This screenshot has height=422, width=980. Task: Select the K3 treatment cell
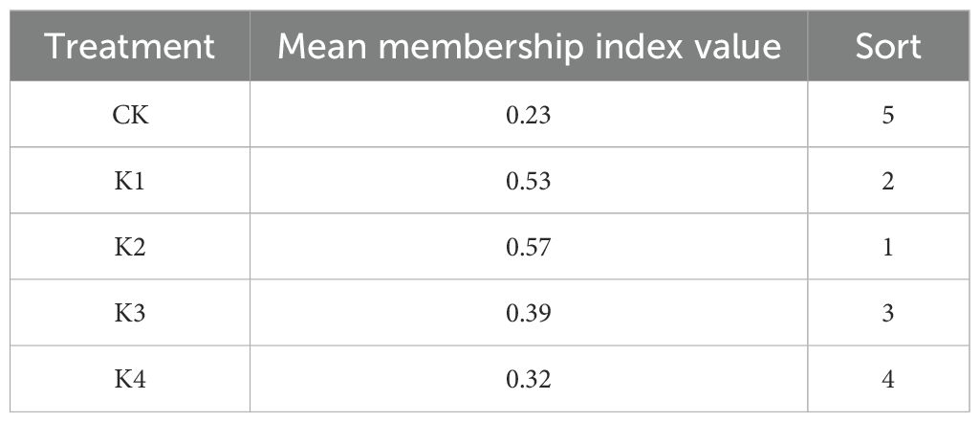[x=130, y=313]
